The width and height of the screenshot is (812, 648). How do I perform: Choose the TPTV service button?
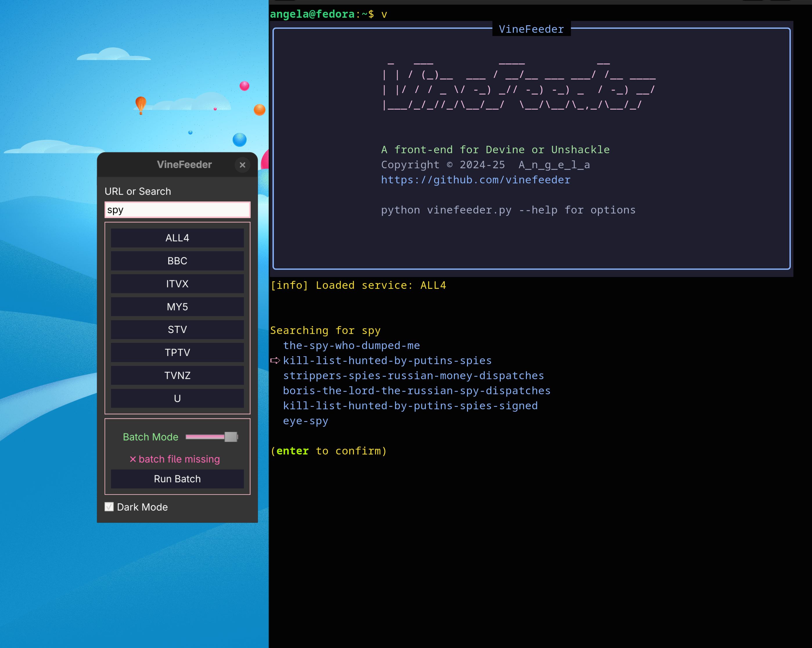pos(177,353)
